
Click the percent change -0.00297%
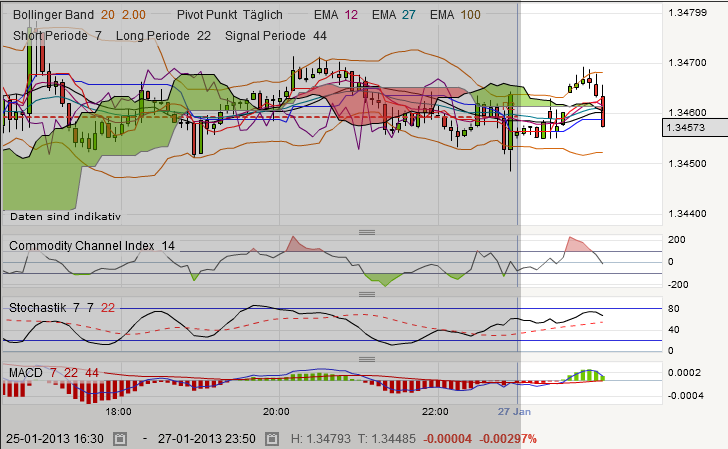[x=507, y=439]
